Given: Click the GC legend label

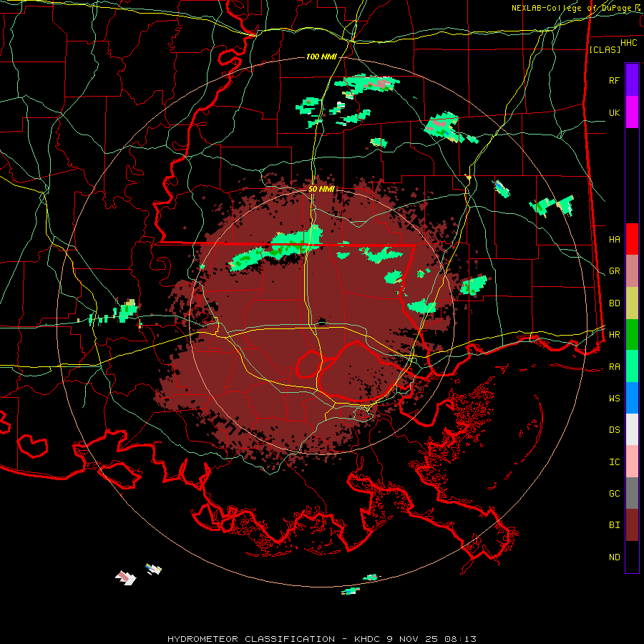Looking at the screenshot, I should pyautogui.click(x=614, y=493).
